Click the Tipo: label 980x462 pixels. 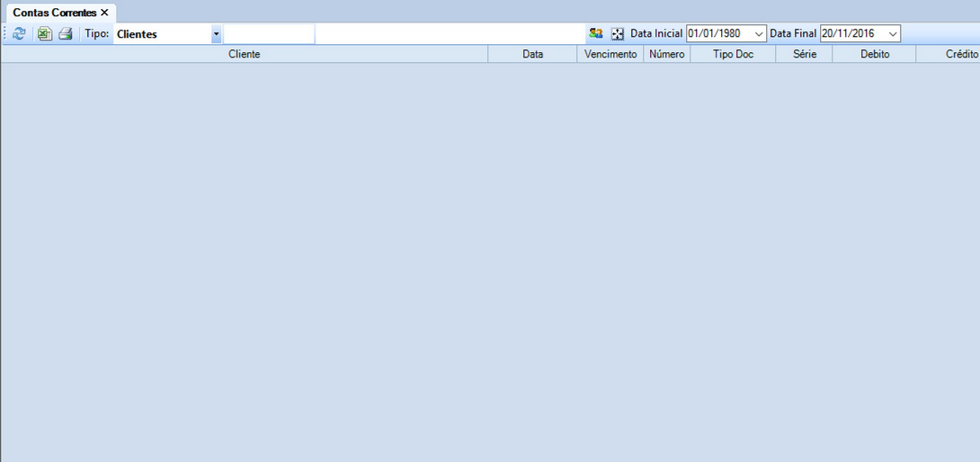pos(97,34)
